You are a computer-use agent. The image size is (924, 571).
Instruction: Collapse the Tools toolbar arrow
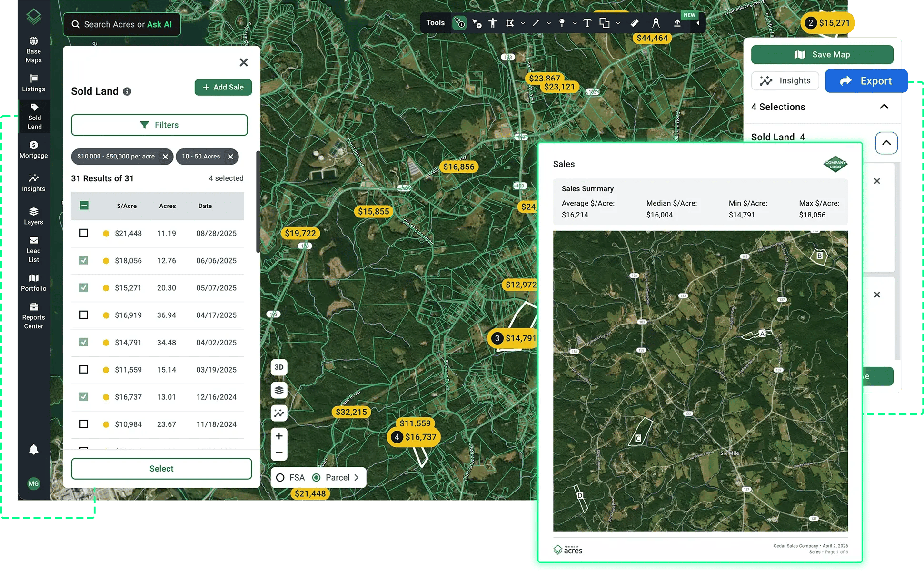[698, 23]
